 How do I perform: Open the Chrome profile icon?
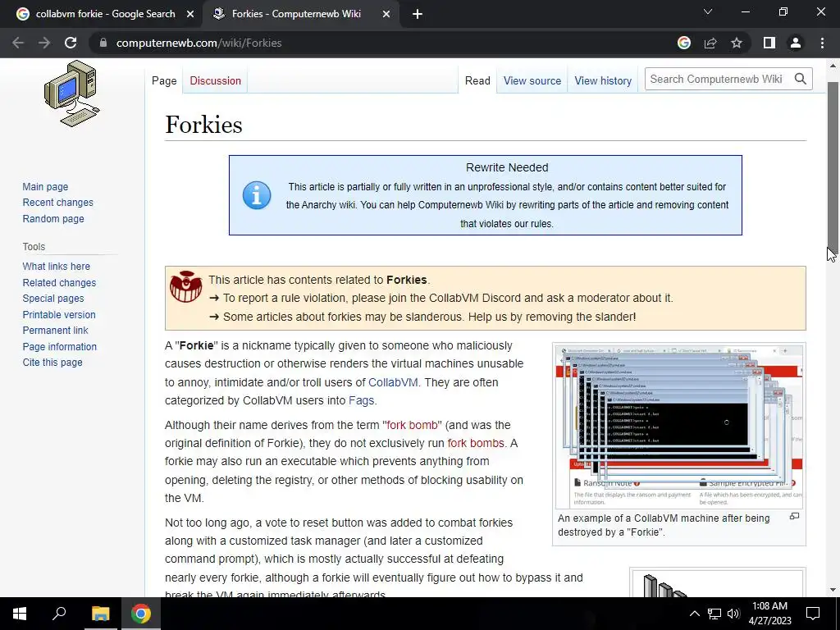796,43
